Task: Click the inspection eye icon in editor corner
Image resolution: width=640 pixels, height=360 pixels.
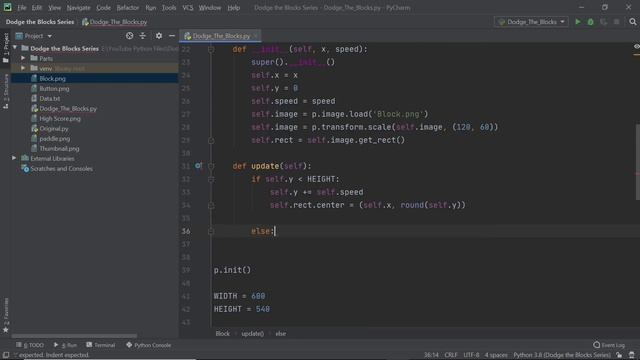Action: click(636, 47)
